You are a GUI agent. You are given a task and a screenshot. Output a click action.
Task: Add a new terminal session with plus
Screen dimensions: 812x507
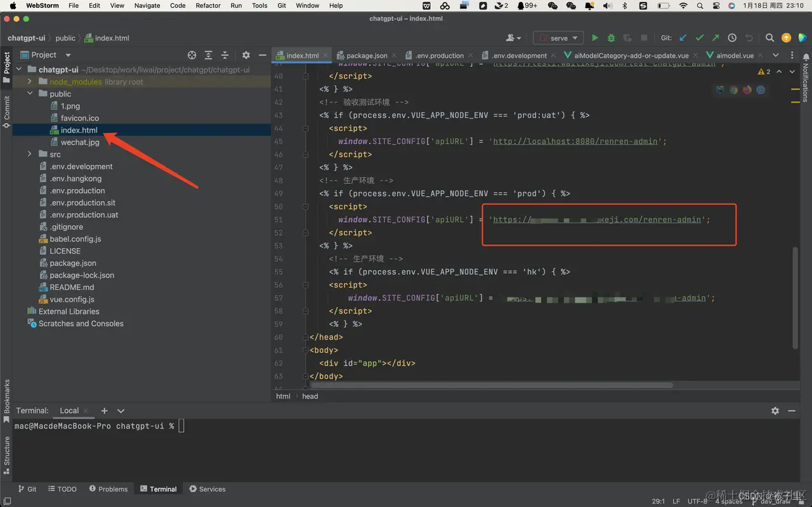click(105, 411)
